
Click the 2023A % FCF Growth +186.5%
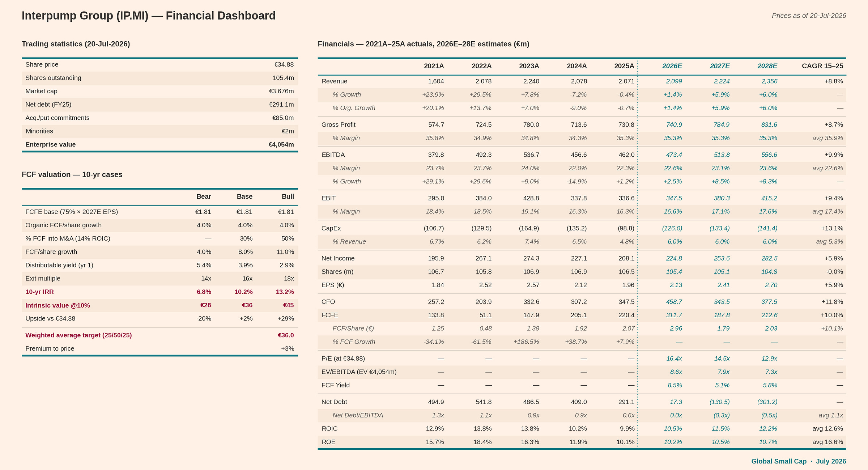coord(527,342)
